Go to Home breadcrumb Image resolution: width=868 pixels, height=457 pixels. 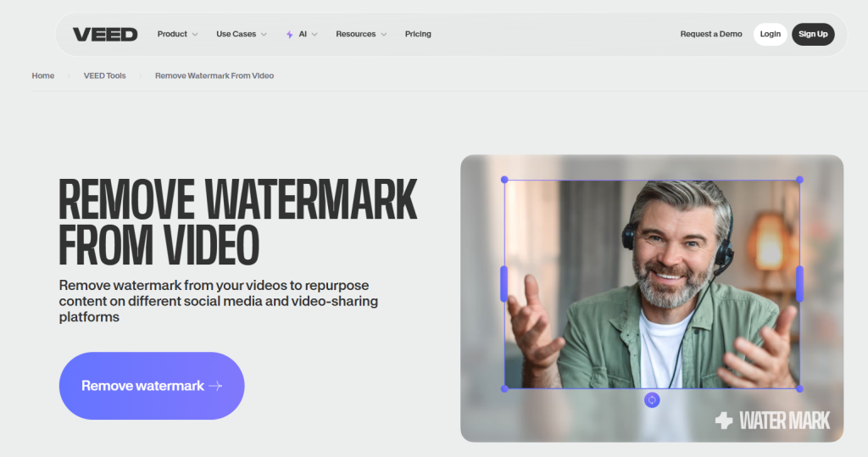[43, 75]
